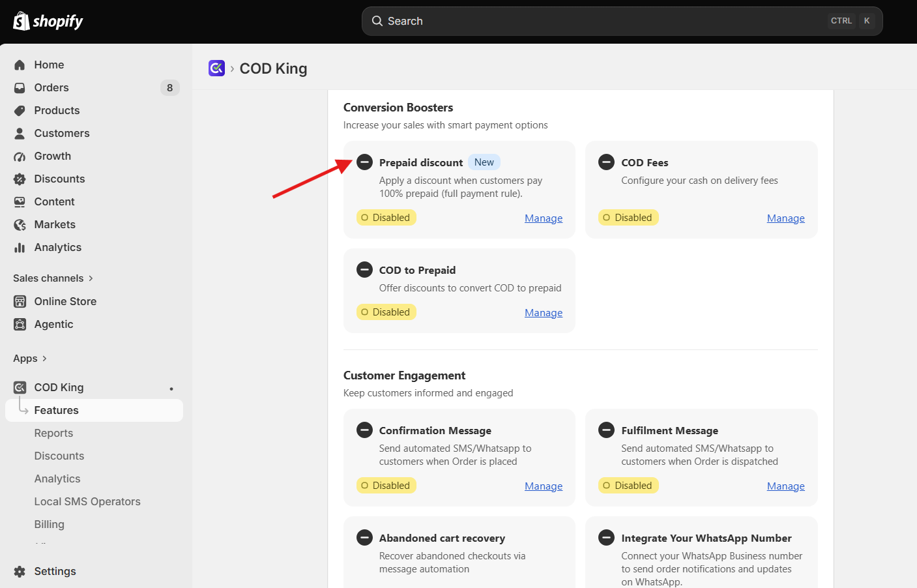This screenshot has width=917, height=588.
Task: Click the COD King sidebar app icon
Action: [x=20, y=388]
